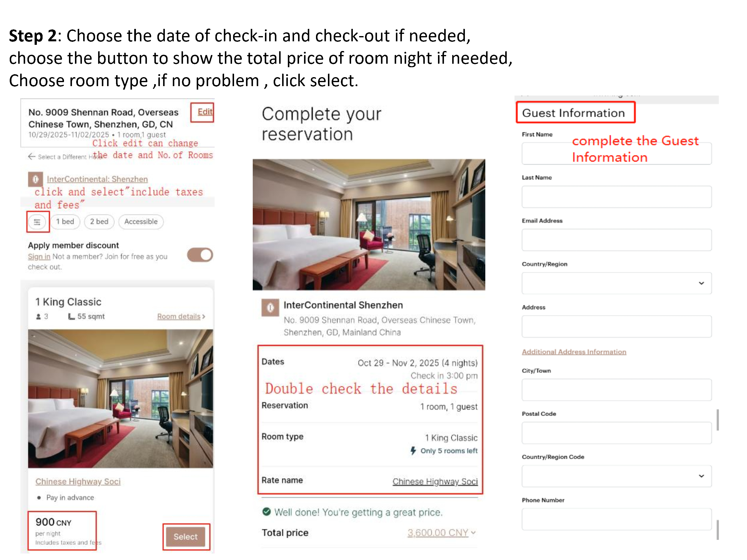Expand the 3,600.00 CNY total price breakdown
Image resolution: width=747 pixels, height=560 pixels.
click(441, 533)
